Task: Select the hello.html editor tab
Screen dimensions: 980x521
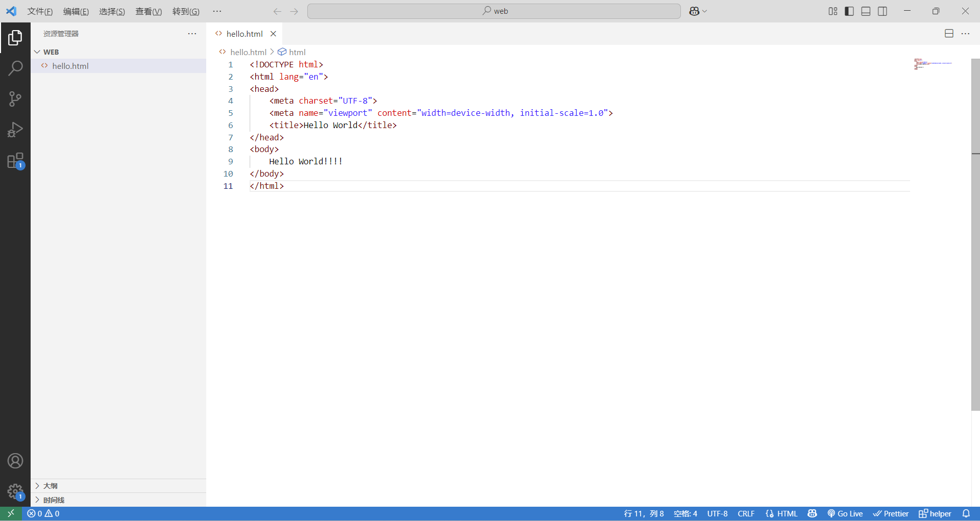Action: (x=244, y=34)
